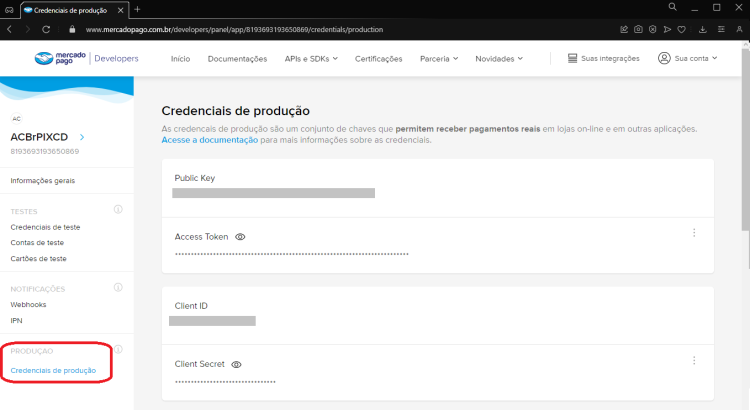The width and height of the screenshot is (750, 410).
Task: Click the info icon next to PRODUÇÃO
Action: pos(118,349)
